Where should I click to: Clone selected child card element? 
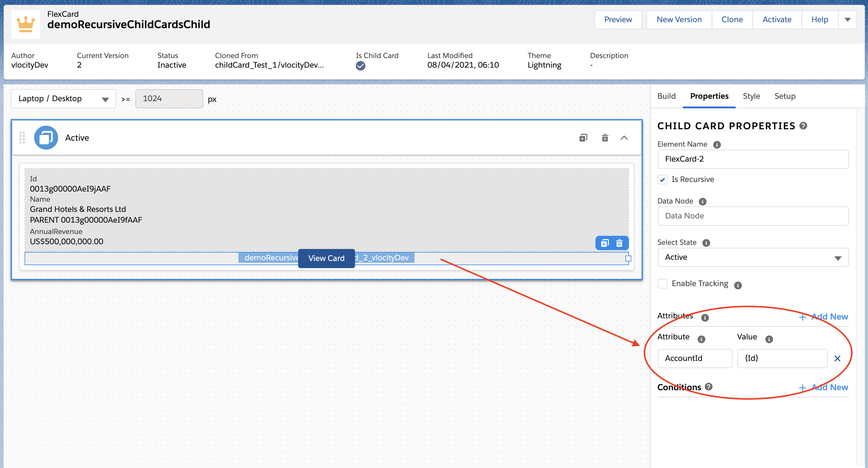coord(605,243)
